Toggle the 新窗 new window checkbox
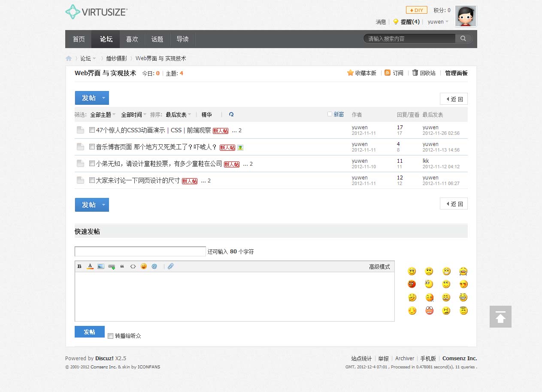Image resolution: width=542 pixels, height=392 pixels. [x=330, y=114]
